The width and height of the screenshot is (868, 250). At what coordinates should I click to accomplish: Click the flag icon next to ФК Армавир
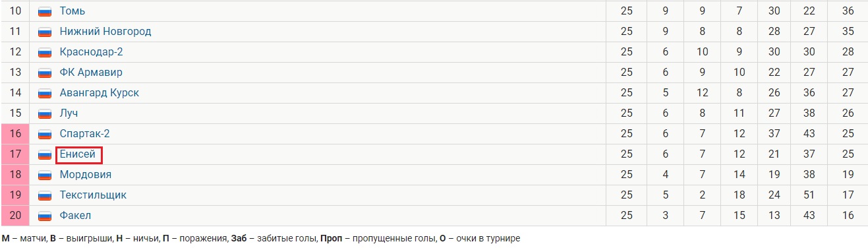click(x=45, y=73)
